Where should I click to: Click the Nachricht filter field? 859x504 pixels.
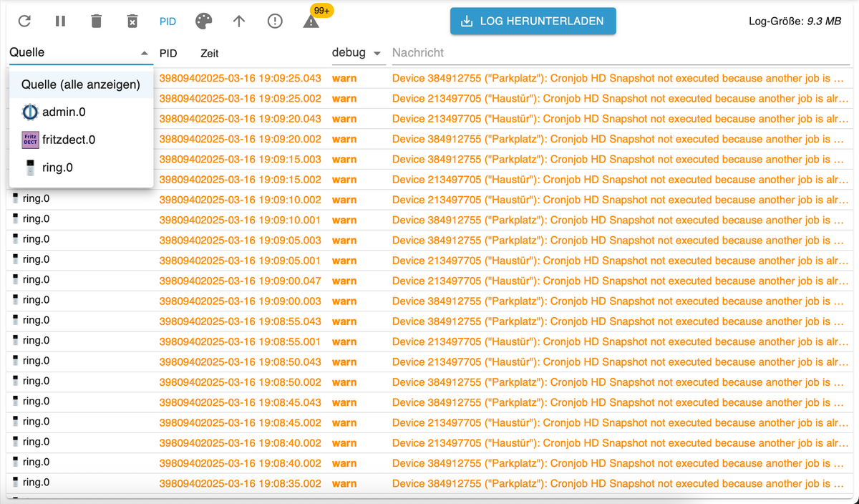click(616, 53)
